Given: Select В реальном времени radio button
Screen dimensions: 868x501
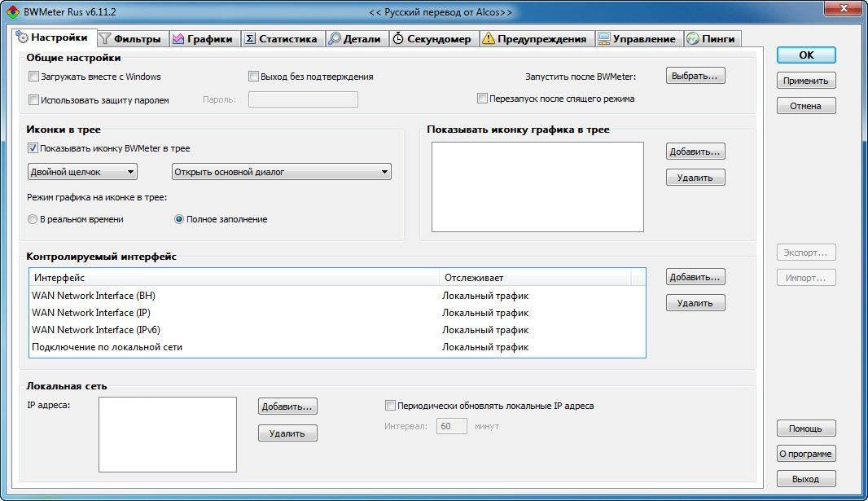Looking at the screenshot, I should (32, 219).
